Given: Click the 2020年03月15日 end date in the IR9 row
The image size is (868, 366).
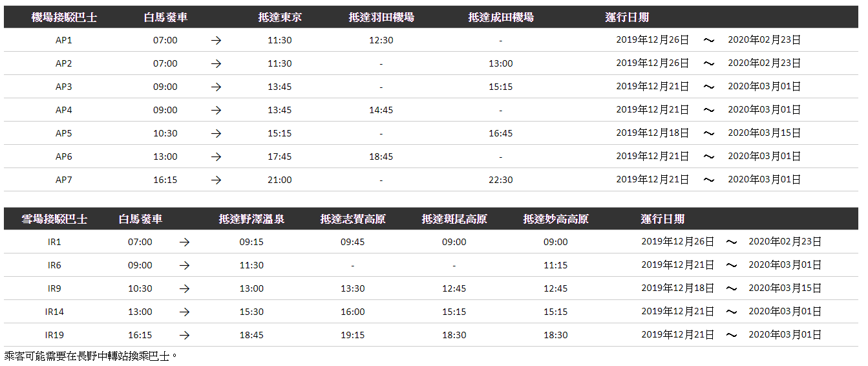Looking at the screenshot, I should [785, 288].
